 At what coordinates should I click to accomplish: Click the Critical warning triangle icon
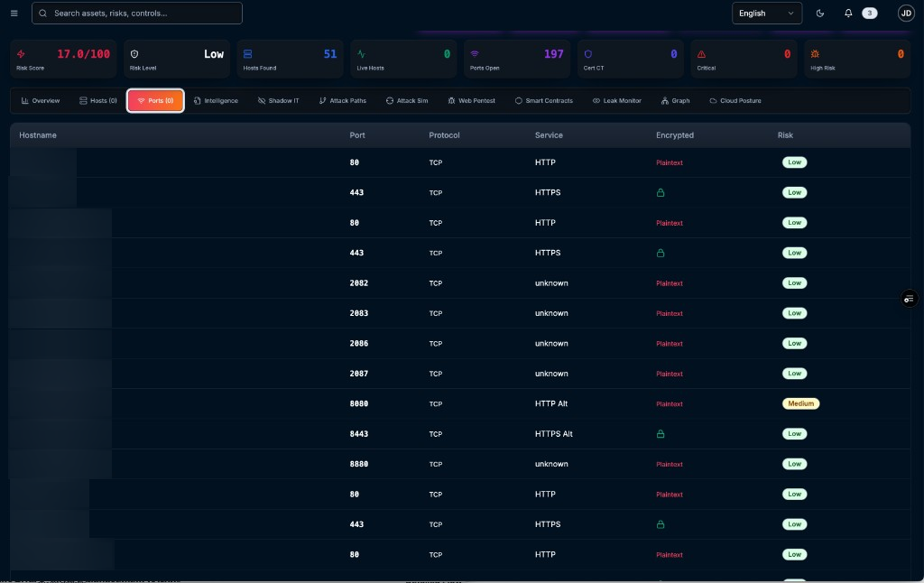(701, 54)
